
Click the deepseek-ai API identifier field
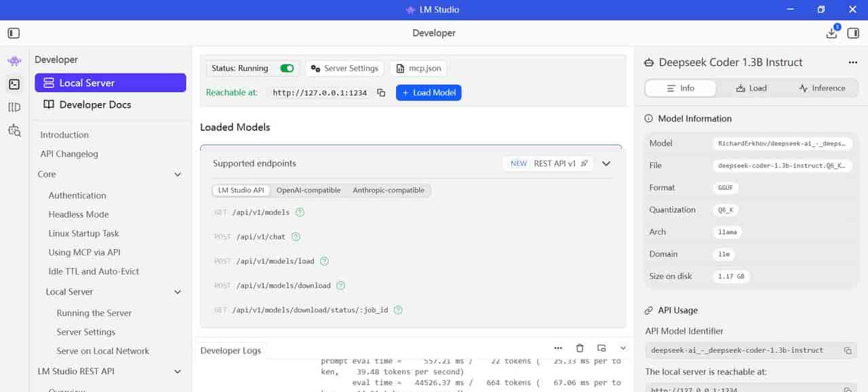coord(751,351)
